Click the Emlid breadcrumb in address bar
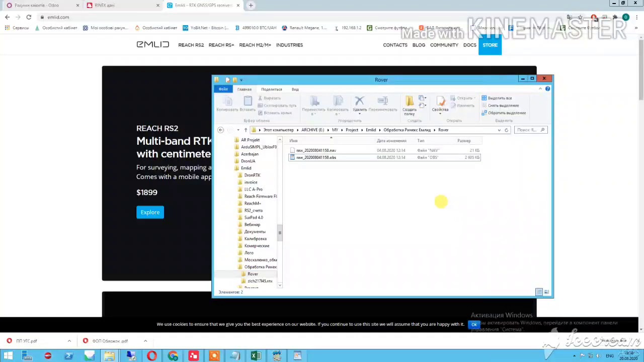The image size is (644, 362). tap(371, 130)
